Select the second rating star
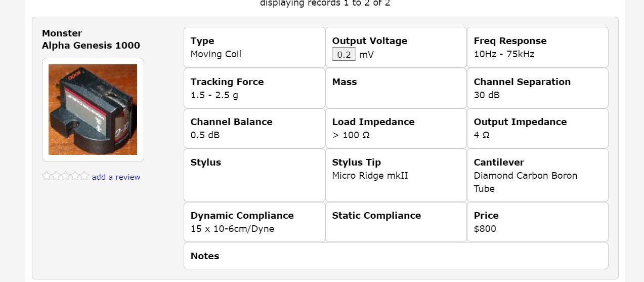 pyautogui.click(x=56, y=176)
